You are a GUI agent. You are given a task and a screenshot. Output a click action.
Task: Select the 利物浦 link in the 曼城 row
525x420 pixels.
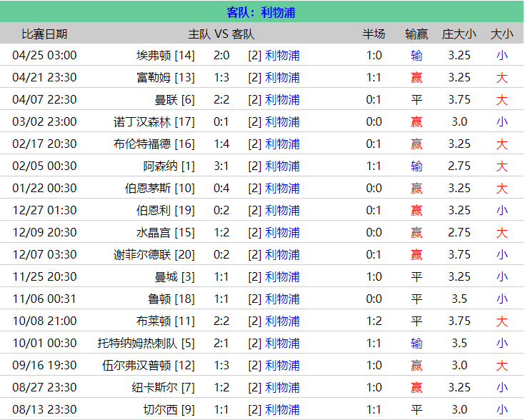tap(282, 276)
